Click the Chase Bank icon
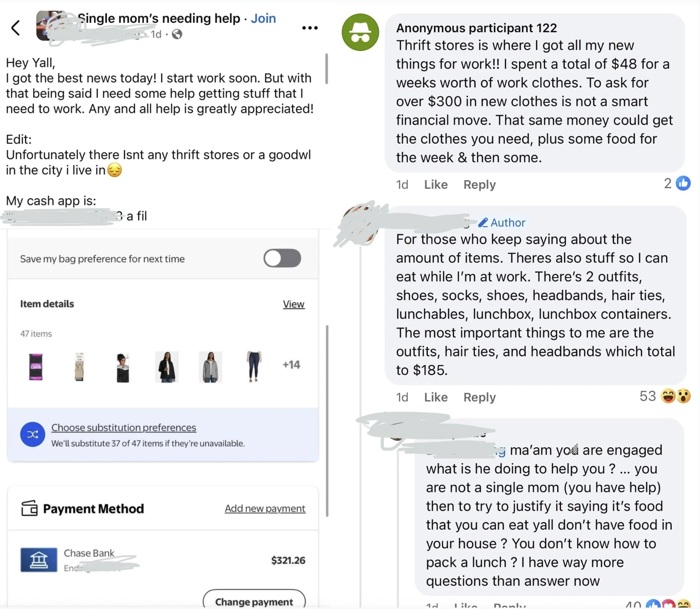The image size is (700, 609). pos(38,560)
